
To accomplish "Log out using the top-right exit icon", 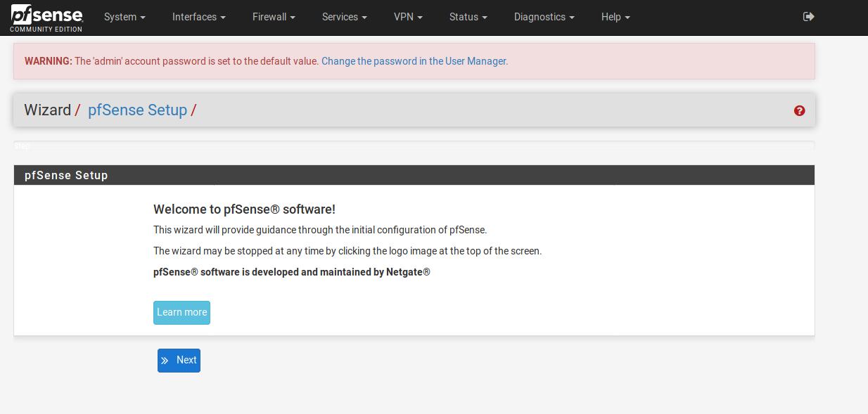I will [809, 17].
